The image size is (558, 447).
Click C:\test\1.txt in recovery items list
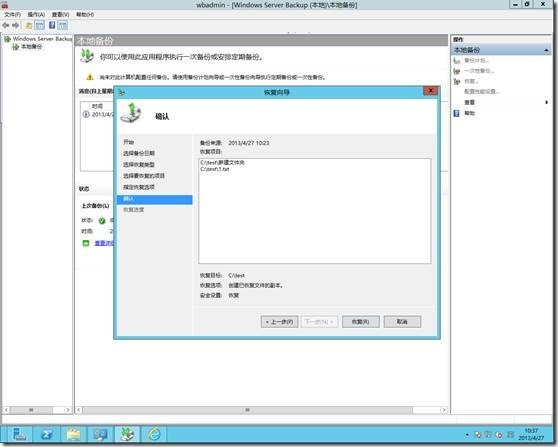(215, 169)
